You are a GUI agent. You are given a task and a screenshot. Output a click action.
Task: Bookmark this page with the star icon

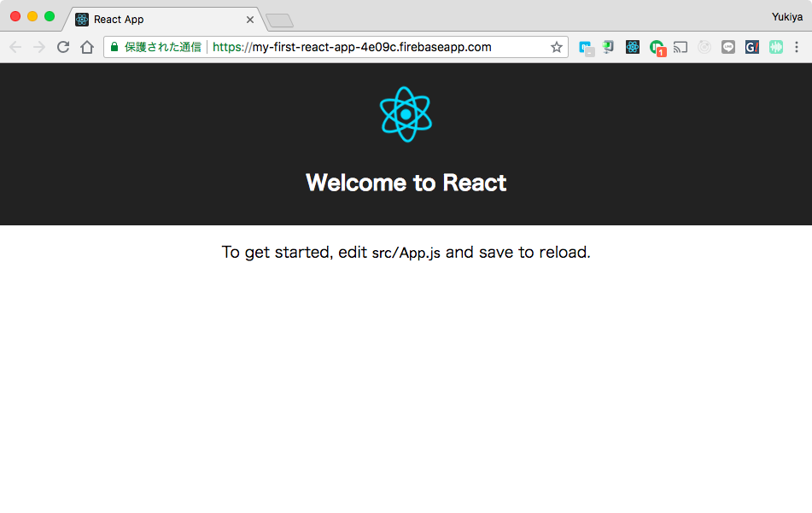[x=557, y=47]
